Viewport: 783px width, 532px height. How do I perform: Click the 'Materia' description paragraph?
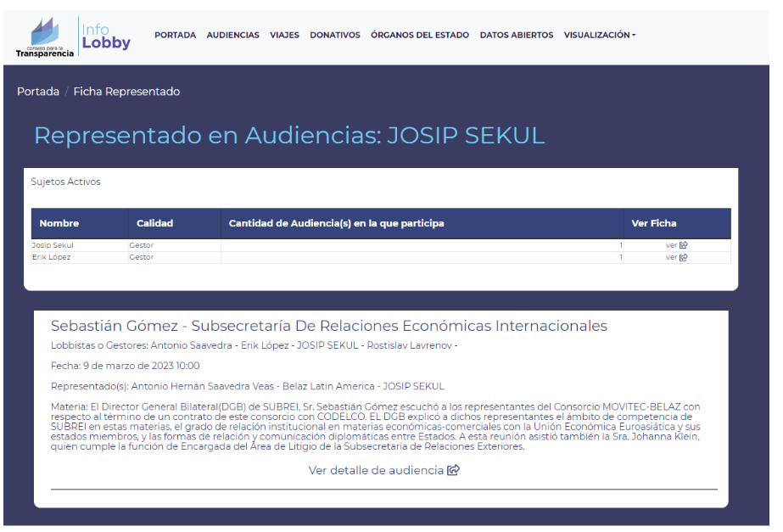(x=376, y=427)
